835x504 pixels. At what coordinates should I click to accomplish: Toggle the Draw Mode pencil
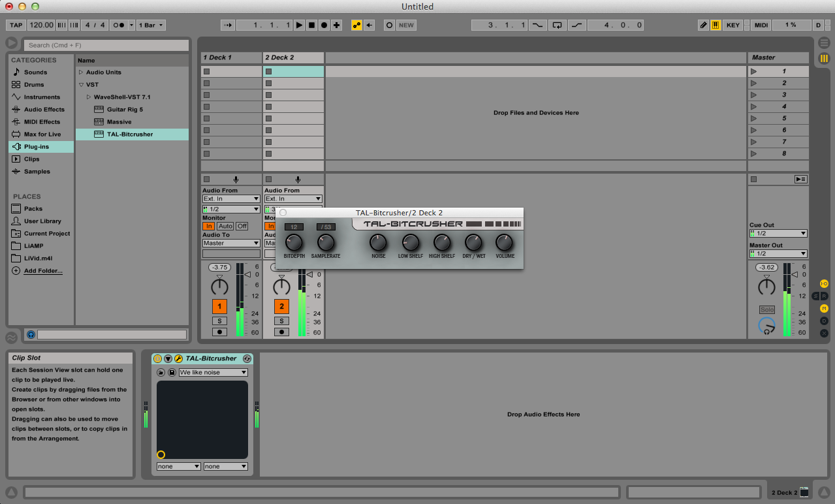[x=703, y=25]
